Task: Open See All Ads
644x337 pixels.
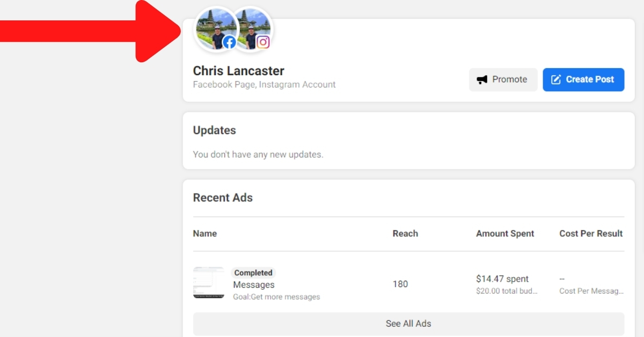Action: coord(408,324)
